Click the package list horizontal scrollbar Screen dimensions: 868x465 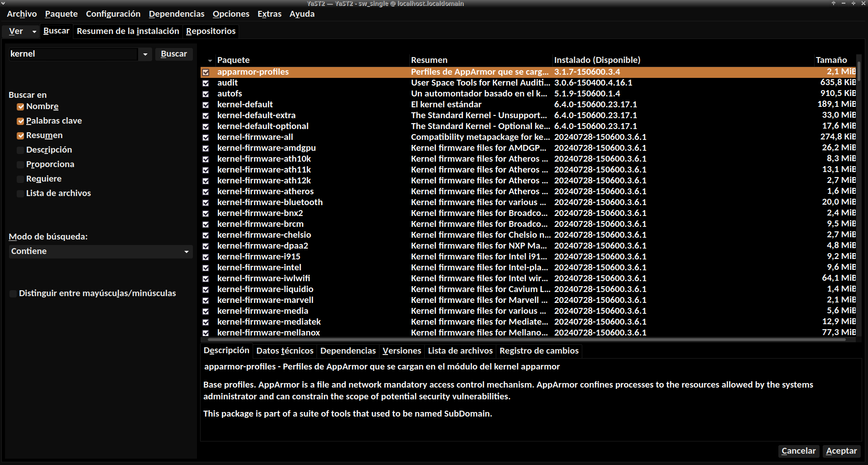528,340
